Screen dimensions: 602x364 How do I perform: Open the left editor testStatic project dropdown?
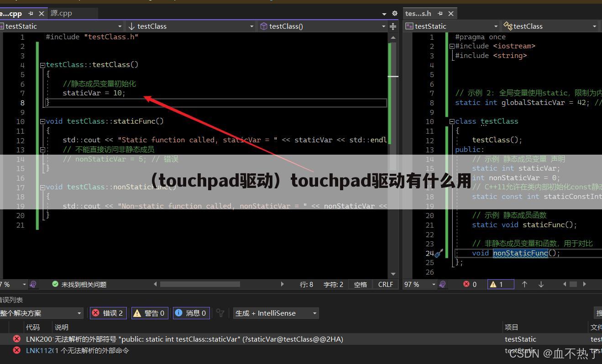[61, 26]
